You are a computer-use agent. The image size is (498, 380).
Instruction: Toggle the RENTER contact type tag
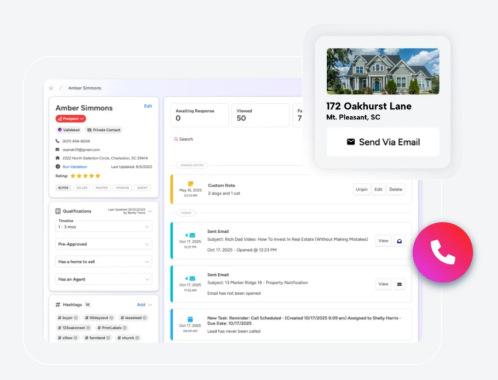pyautogui.click(x=102, y=188)
